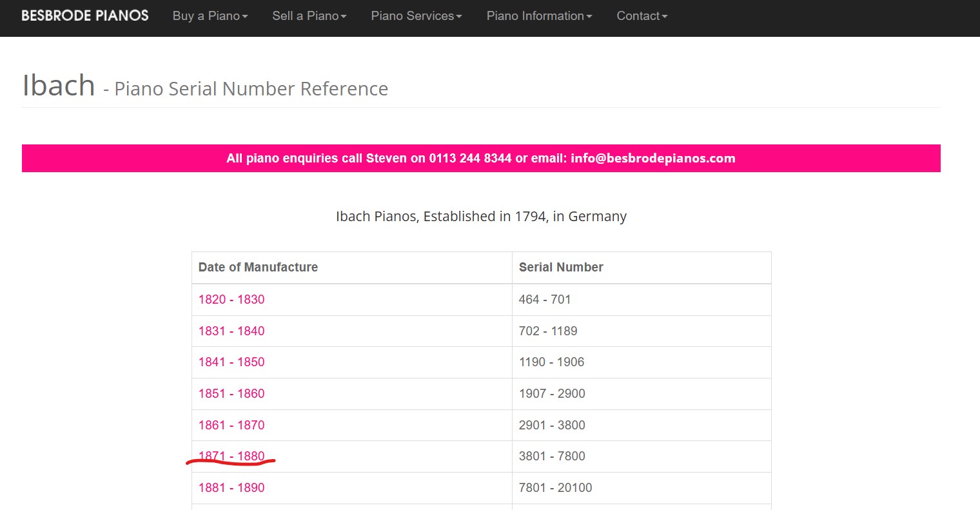Follow the 1841 - 1850 link
The width and height of the screenshot is (980, 510).
(231, 362)
